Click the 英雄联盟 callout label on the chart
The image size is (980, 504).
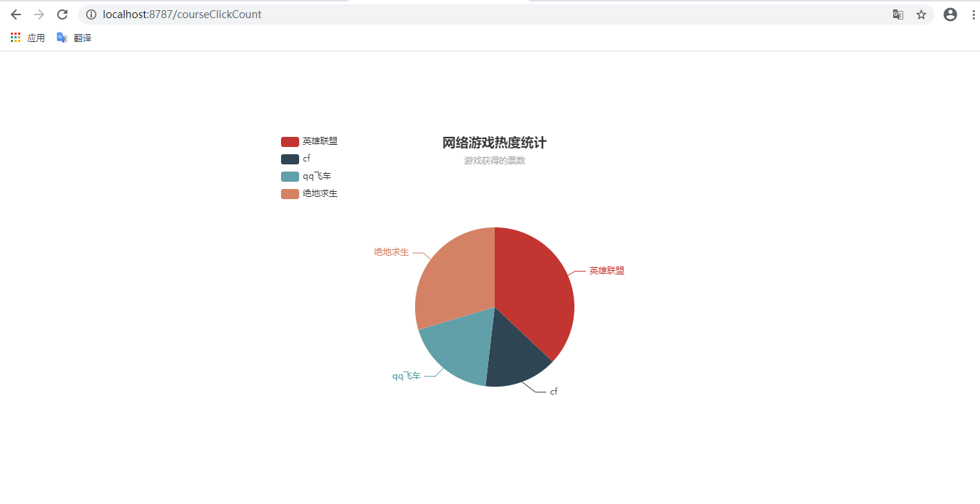(x=607, y=269)
